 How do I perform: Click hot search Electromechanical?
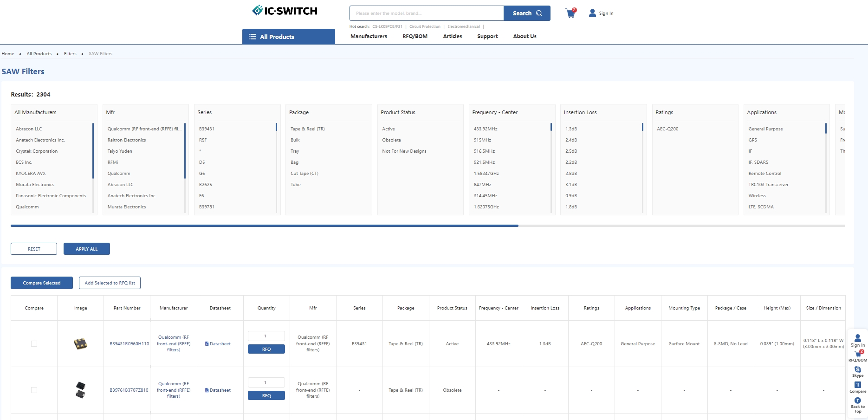point(464,26)
